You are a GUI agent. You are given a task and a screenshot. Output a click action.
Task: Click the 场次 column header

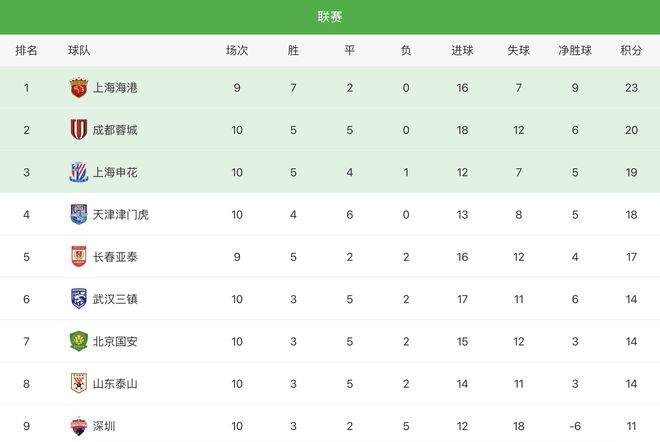point(237,50)
